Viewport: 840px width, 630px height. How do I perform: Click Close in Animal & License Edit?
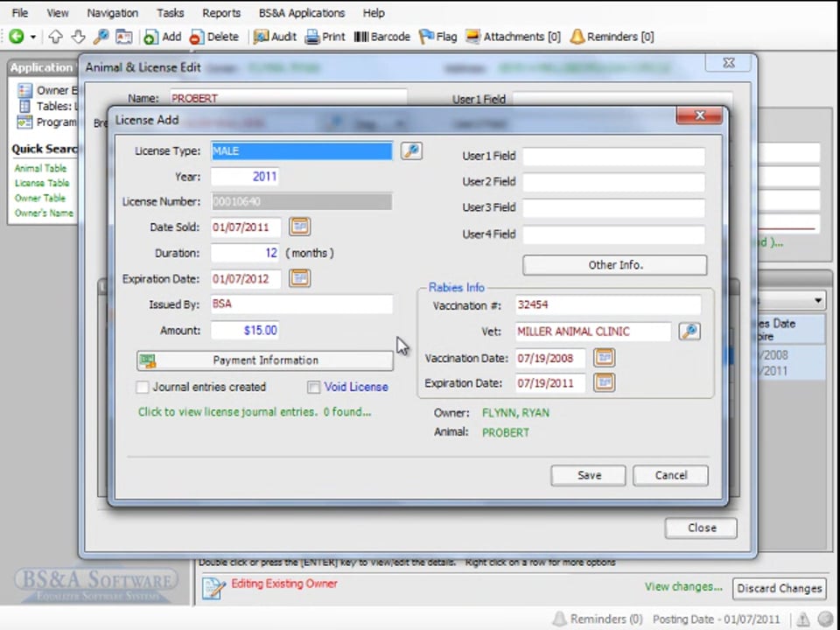tap(701, 528)
